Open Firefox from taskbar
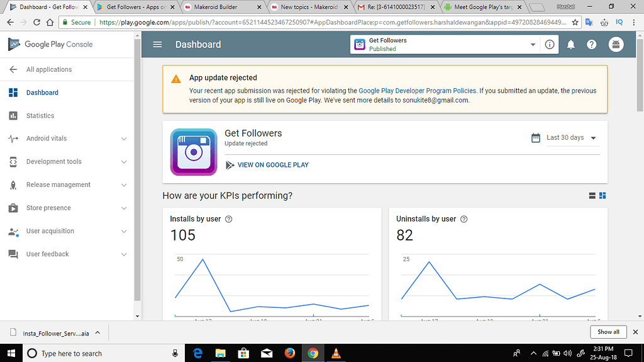Image resolution: width=644 pixels, height=362 pixels. pyautogui.click(x=289, y=353)
